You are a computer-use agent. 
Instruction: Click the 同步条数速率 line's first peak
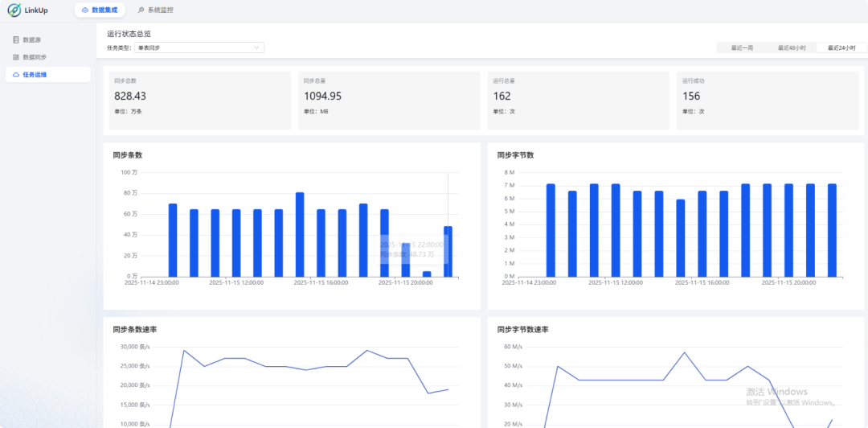point(183,351)
